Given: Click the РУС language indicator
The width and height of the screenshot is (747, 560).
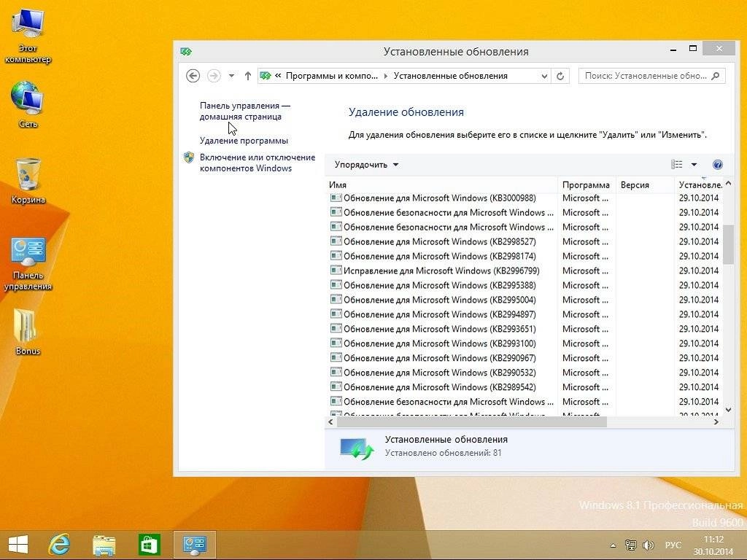Looking at the screenshot, I should (x=673, y=545).
